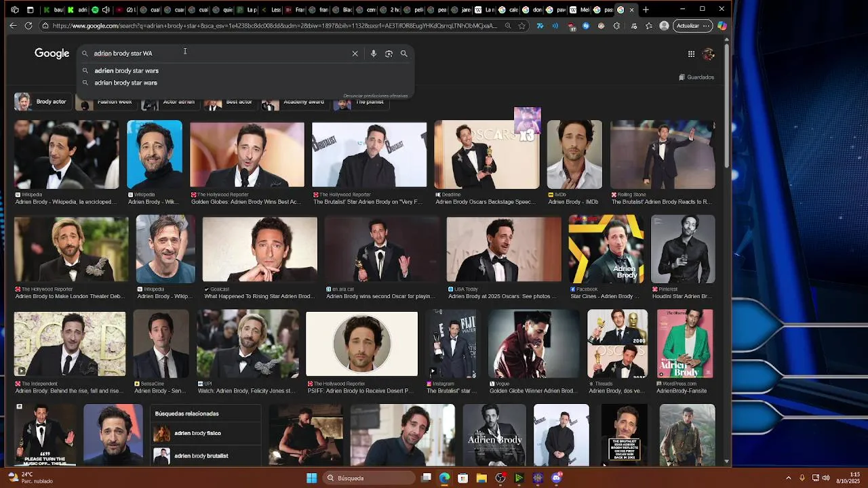Click 'Denunciar predicciones ofensivas' link
Image resolution: width=868 pixels, height=488 pixels.
tap(375, 96)
